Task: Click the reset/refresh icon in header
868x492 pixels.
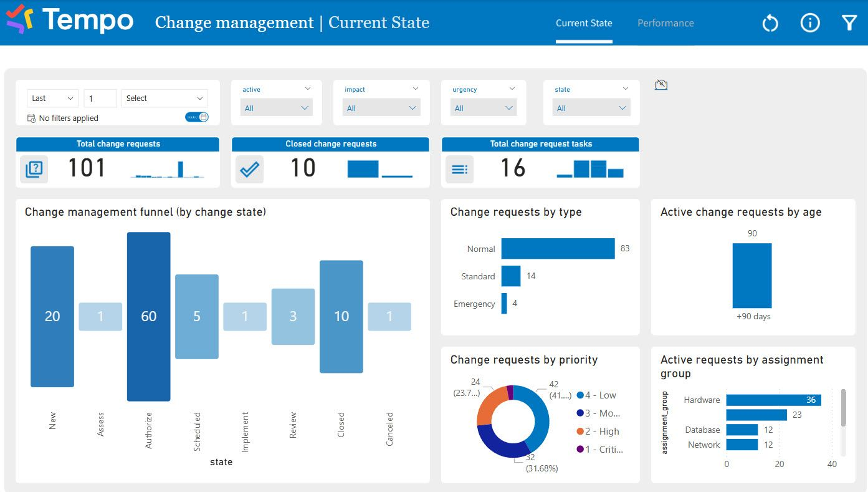Action: click(x=770, y=24)
